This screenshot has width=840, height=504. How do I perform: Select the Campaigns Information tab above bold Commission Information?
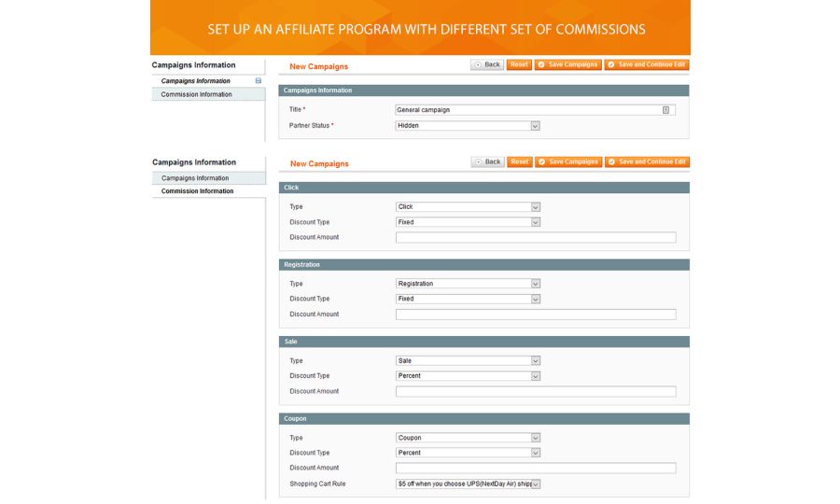click(195, 178)
